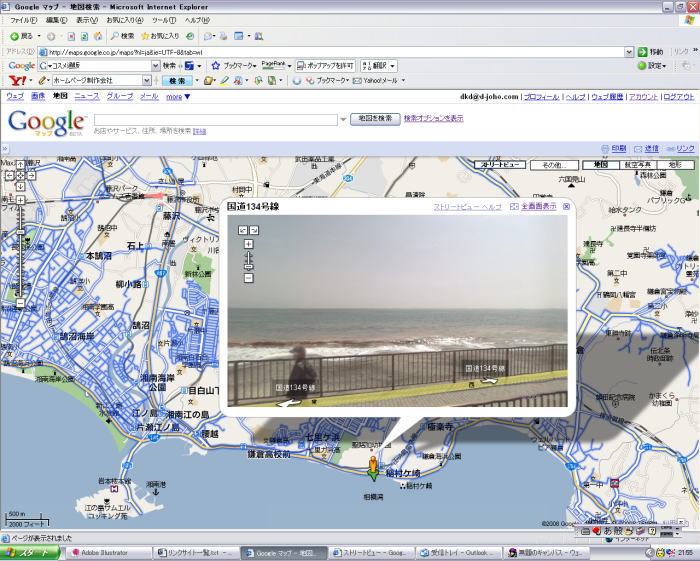Click the Windows スタート button
This screenshot has height=561, width=700.
(x=29, y=553)
